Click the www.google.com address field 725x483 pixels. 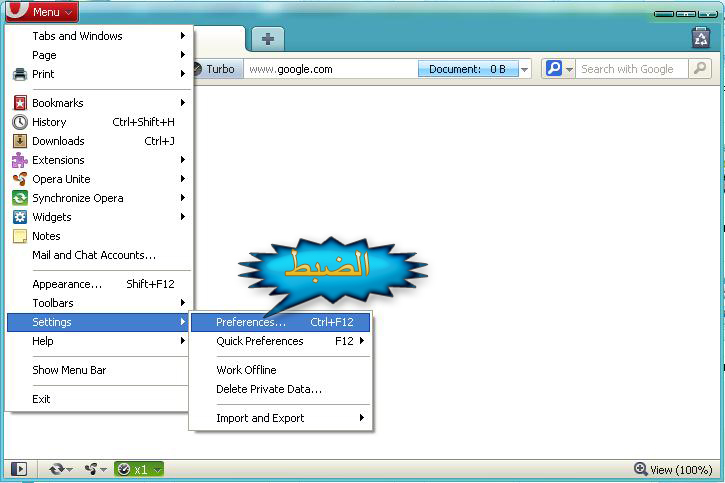click(331, 69)
